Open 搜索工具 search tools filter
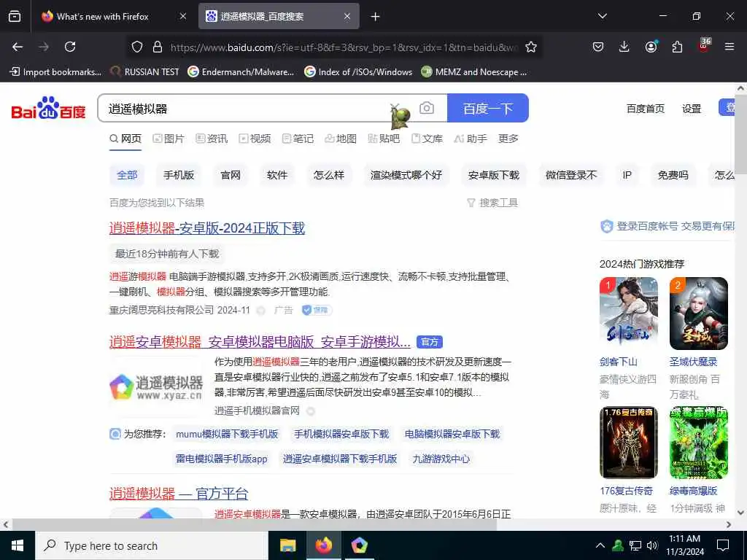Viewport: 747px width, 560px height. point(492,203)
